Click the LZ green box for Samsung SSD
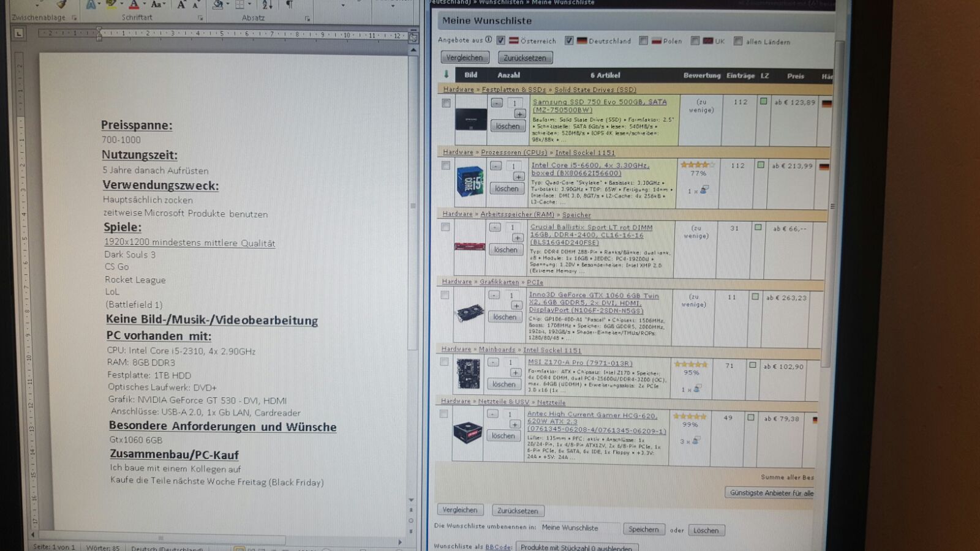This screenshot has width=980, height=551. point(763,102)
